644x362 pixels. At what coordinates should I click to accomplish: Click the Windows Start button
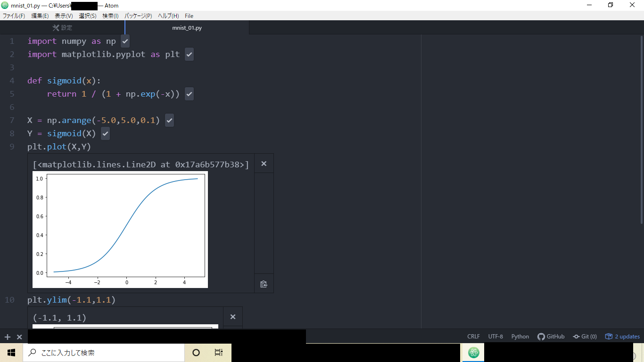coord(11,352)
